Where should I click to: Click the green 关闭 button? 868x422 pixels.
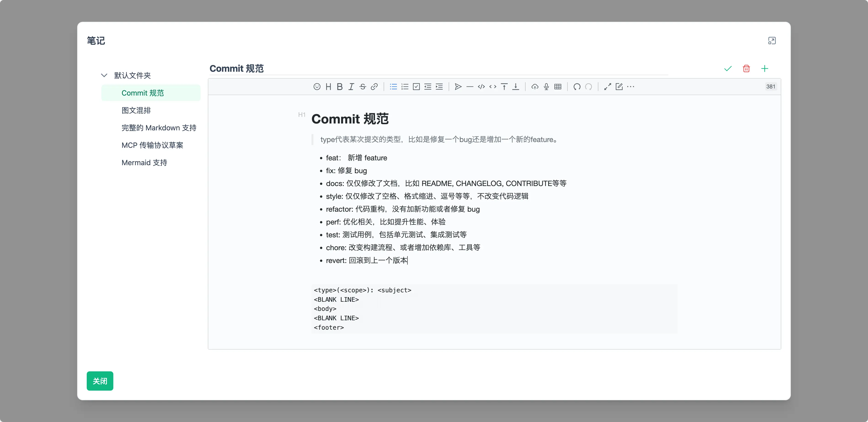tap(100, 381)
